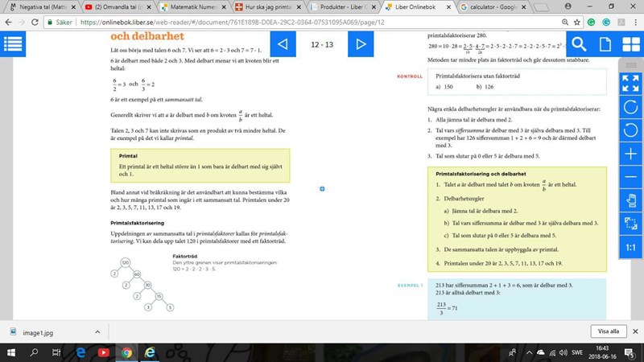Select the hand pan tool
Viewport: 644px width, 362px height.
(x=631, y=200)
